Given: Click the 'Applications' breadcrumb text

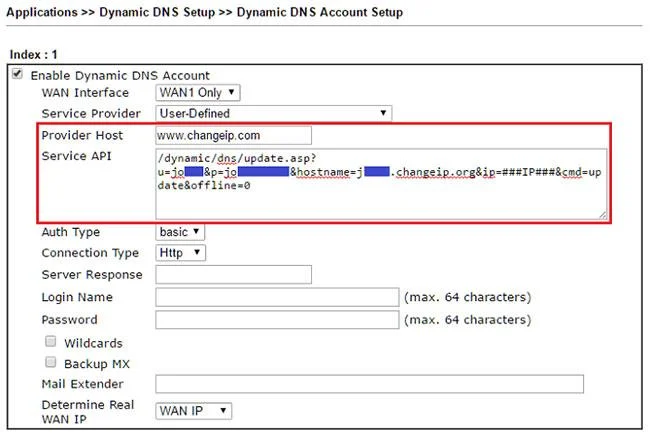Looking at the screenshot, I should click(x=42, y=12).
